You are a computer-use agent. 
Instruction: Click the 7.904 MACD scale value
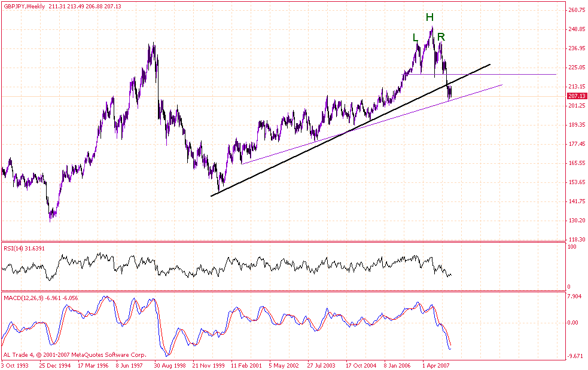tap(575, 296)
